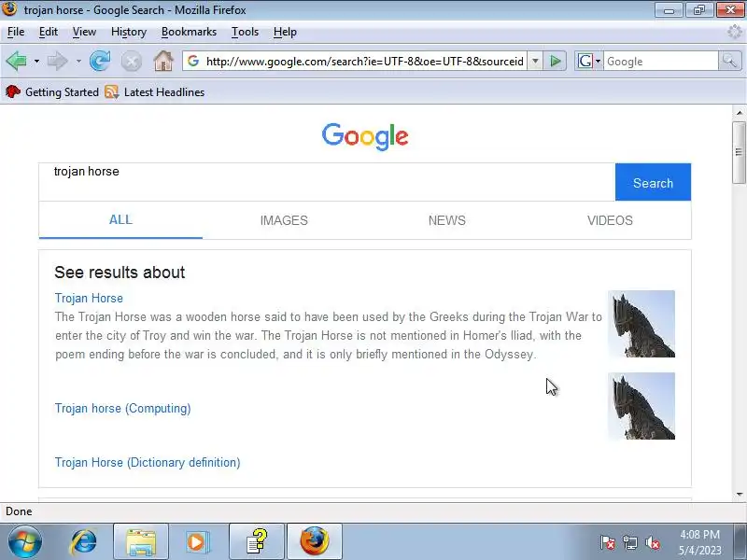
Task: Click the scrollbar up arrow
Action: (739, 113)
